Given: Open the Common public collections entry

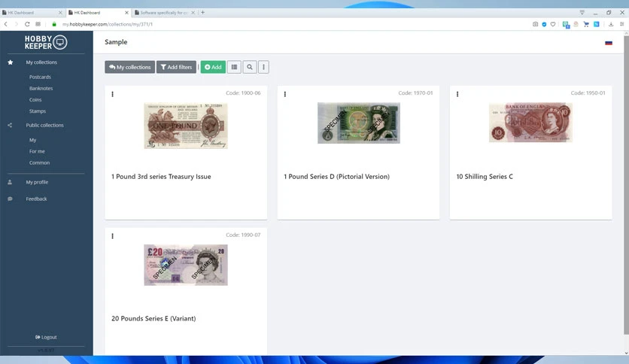Looking at the screenshot, I should [x=39, y=162].
